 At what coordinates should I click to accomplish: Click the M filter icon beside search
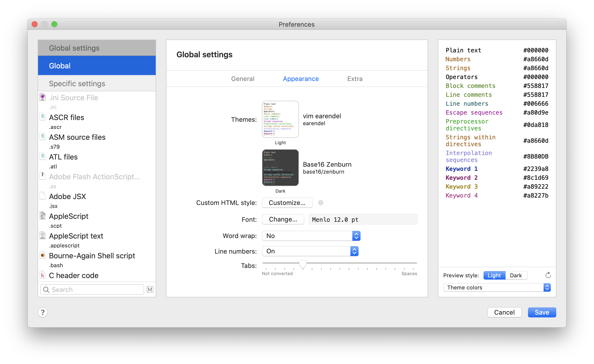[150, 289]
